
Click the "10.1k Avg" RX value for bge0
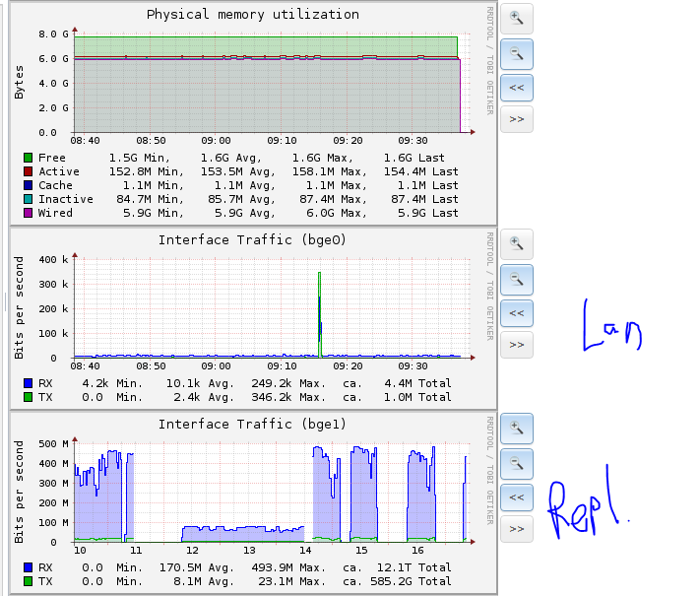coord(200,383)
